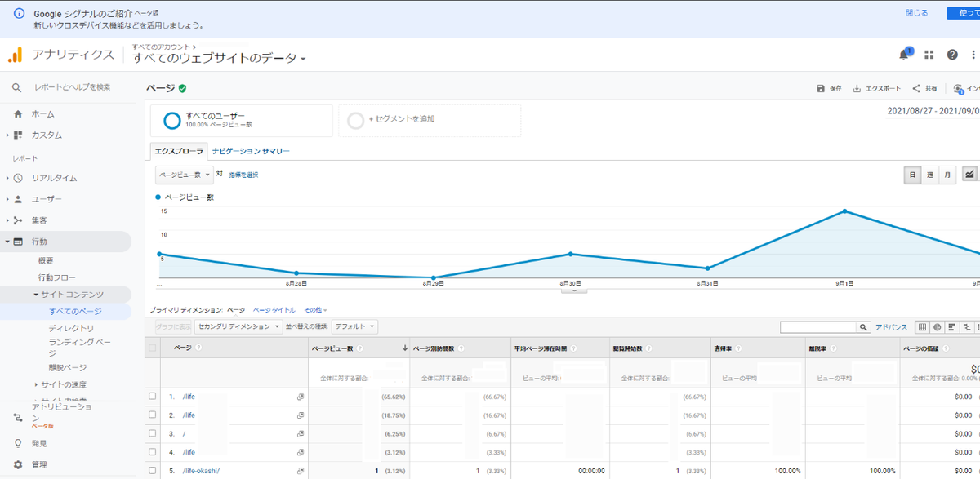Click the レポートとヘルプを検索 search field
Viewport: 980px width, 479px height.
pyautogui.click(x=72, y=87)
